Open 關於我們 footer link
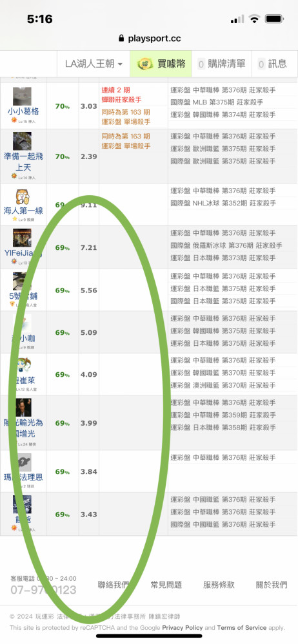 272,585
